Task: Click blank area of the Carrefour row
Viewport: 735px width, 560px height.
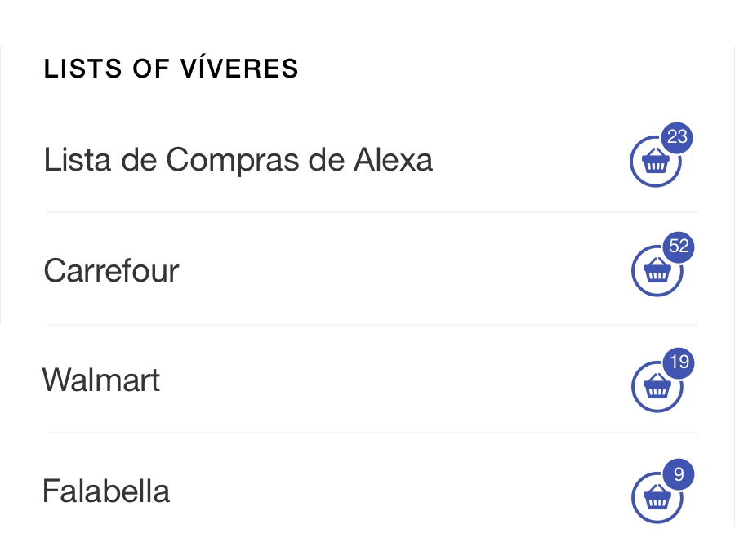Action: [x=408, y=270]
